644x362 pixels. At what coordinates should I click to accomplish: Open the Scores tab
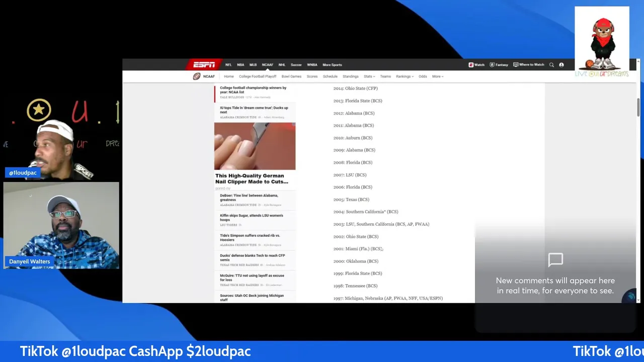coord(312,76)
